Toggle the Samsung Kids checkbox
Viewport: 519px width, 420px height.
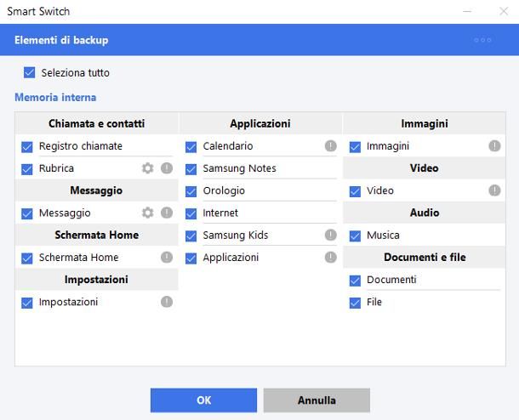[x=191, y=236]
